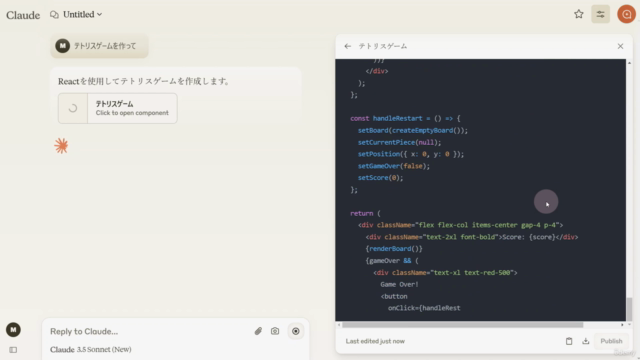Click the Claude logo text
The height and width of the screenshot is (360, 640).
point(23,15)
